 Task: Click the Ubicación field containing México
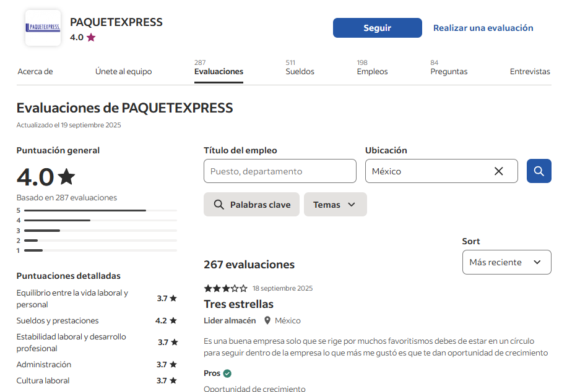[441, 171]
